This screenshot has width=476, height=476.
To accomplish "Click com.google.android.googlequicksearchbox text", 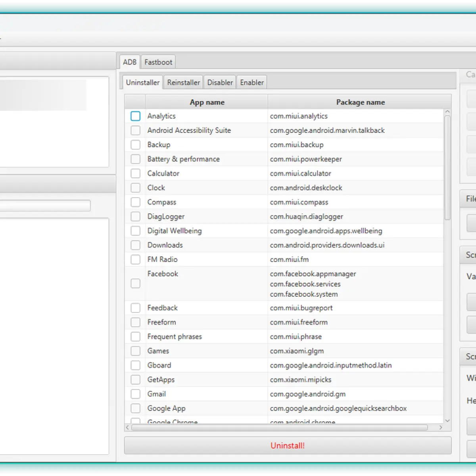I will point(338,409).
